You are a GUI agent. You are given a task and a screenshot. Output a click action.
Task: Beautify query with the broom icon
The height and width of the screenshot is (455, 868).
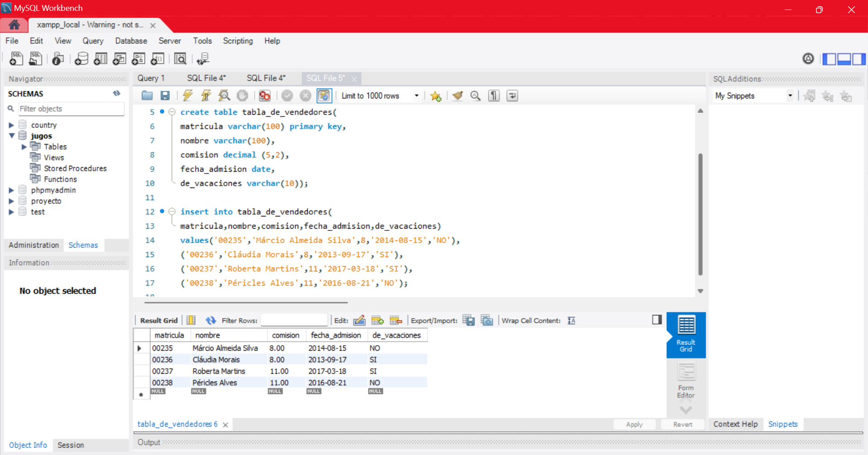(x=458, y=95)
